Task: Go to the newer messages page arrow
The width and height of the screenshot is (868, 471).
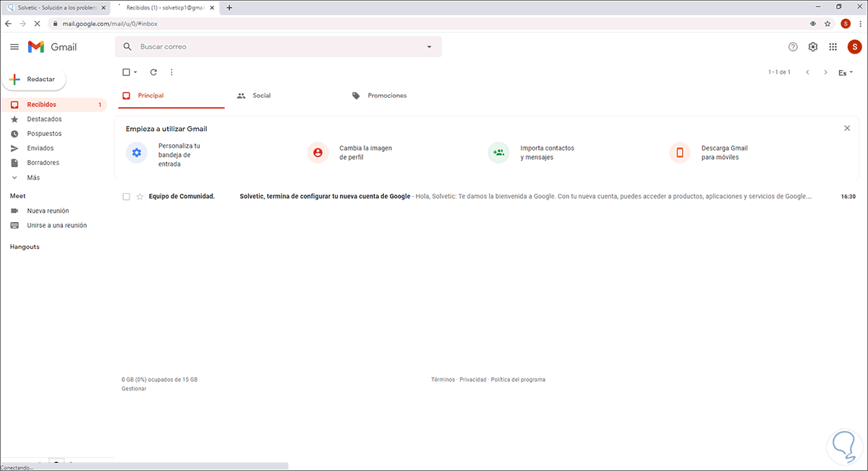Action: [807, 72]
